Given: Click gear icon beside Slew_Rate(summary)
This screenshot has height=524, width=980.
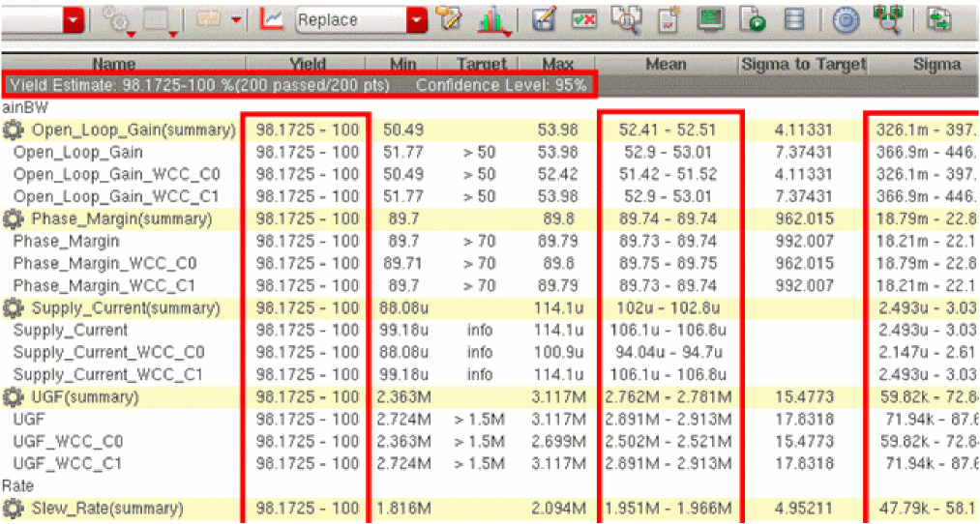Looking at the screenshot, I should click(x=14, y=509).
